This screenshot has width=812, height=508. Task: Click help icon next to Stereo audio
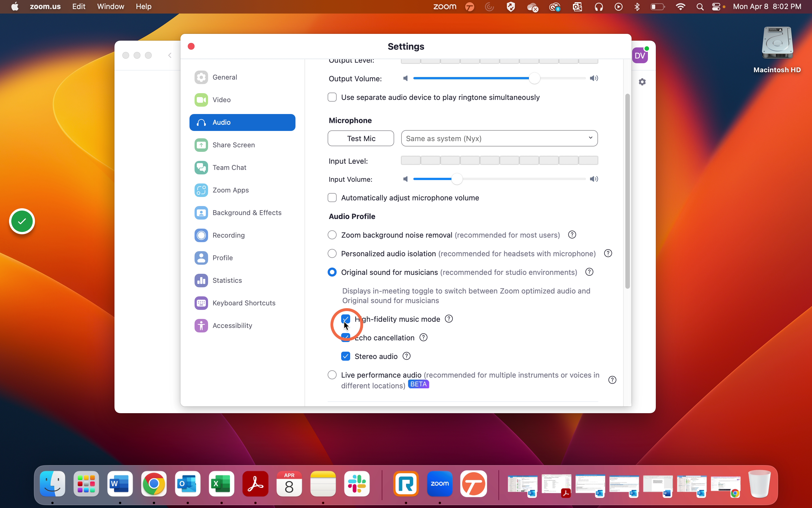(x=406, y=356)
